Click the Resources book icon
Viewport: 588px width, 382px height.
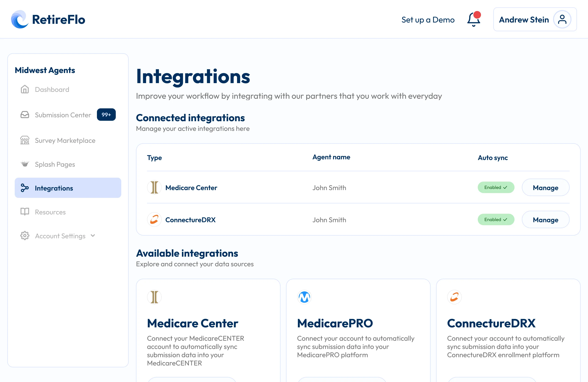point(25,212)
